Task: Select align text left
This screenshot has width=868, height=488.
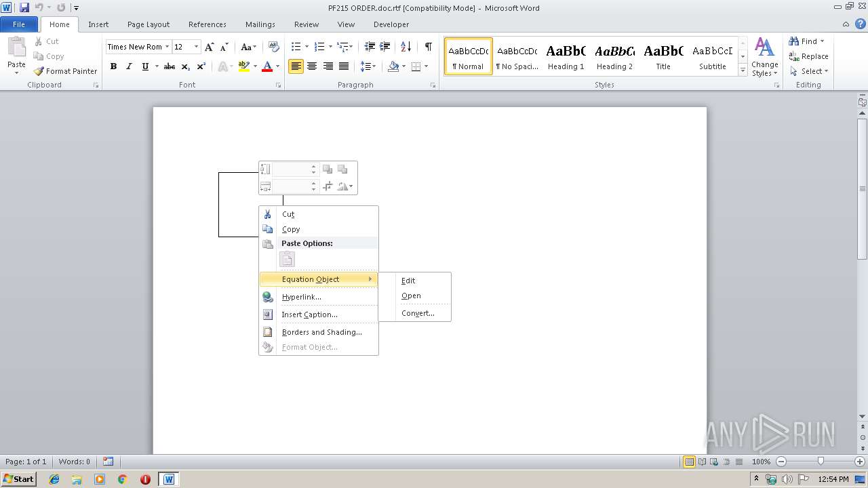Action: 296,66
